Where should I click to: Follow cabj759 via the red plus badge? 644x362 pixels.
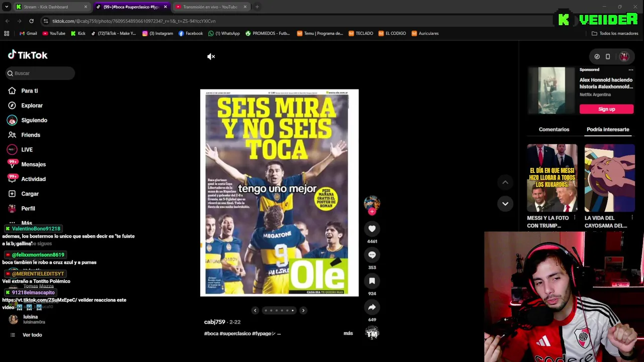(x=372, y=212)
